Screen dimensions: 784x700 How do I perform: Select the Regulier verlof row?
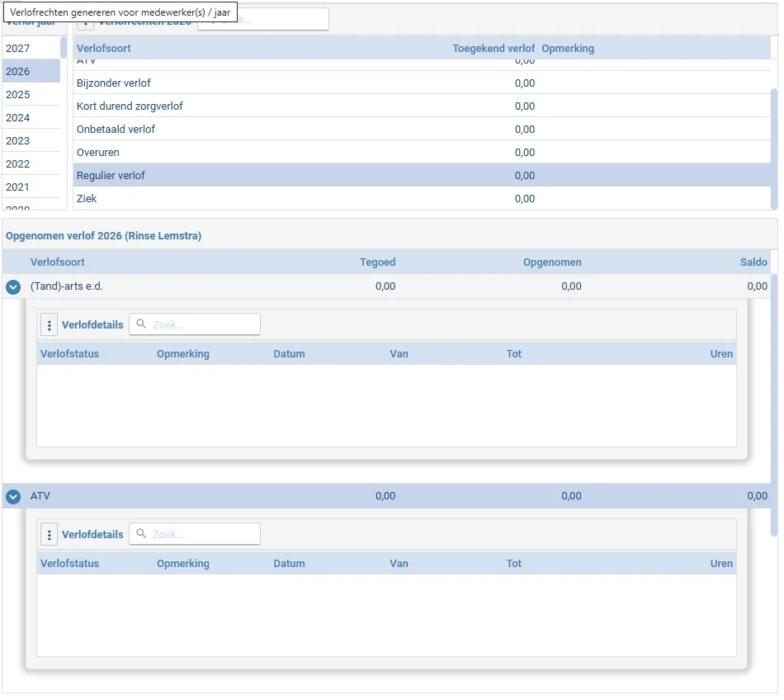pyautogui.click(x=422, y=176)
